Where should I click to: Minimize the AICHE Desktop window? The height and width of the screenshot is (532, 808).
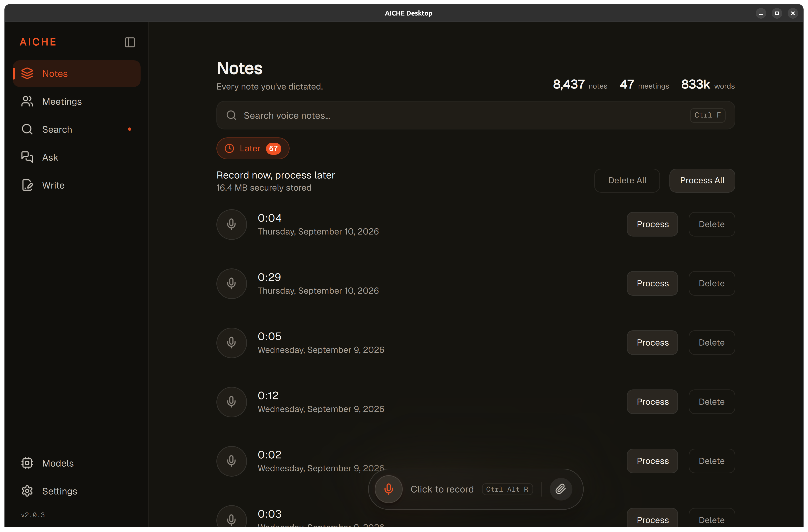coord(761,13)
